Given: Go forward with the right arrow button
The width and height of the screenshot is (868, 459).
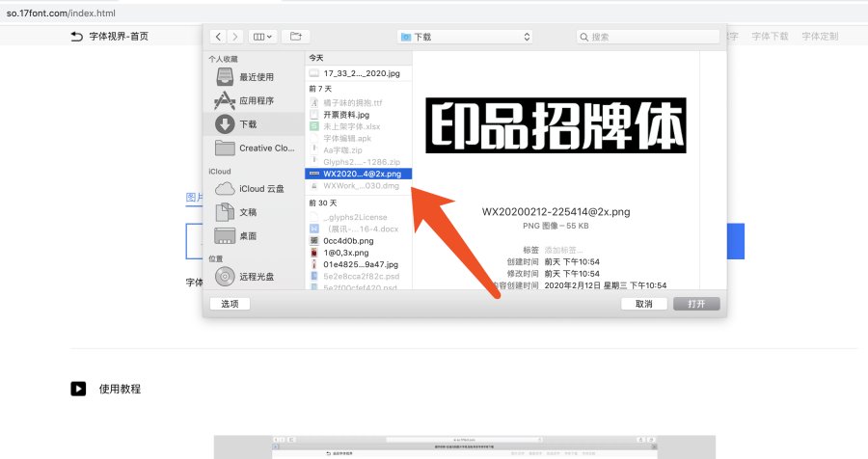Looking at the screenshot, I should click(x=234, y=37).
